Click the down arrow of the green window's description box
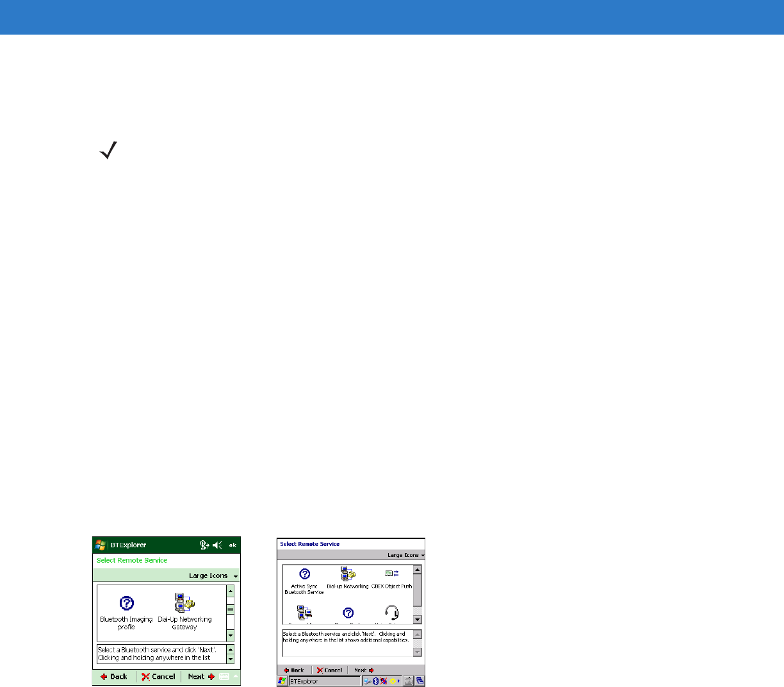 231,659
